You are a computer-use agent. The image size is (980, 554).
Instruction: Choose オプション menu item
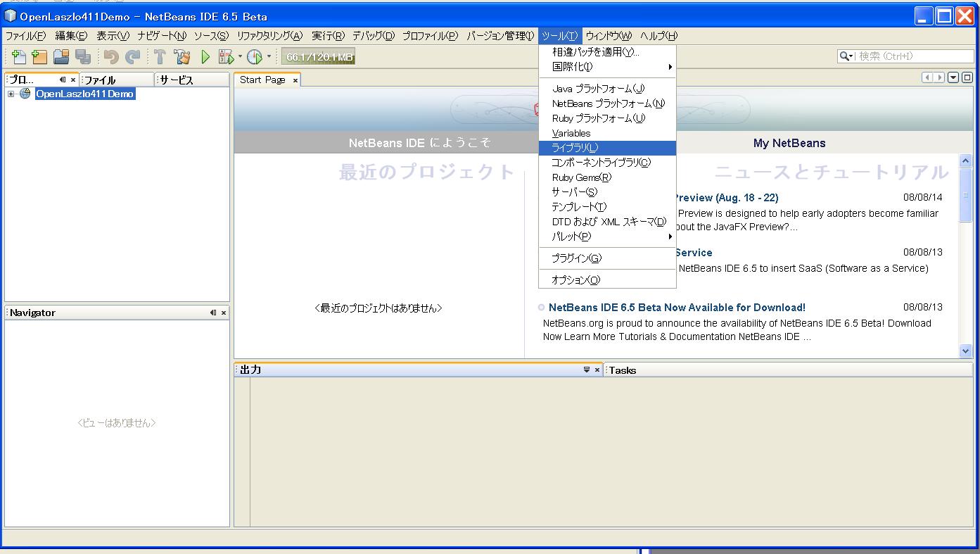607,280
